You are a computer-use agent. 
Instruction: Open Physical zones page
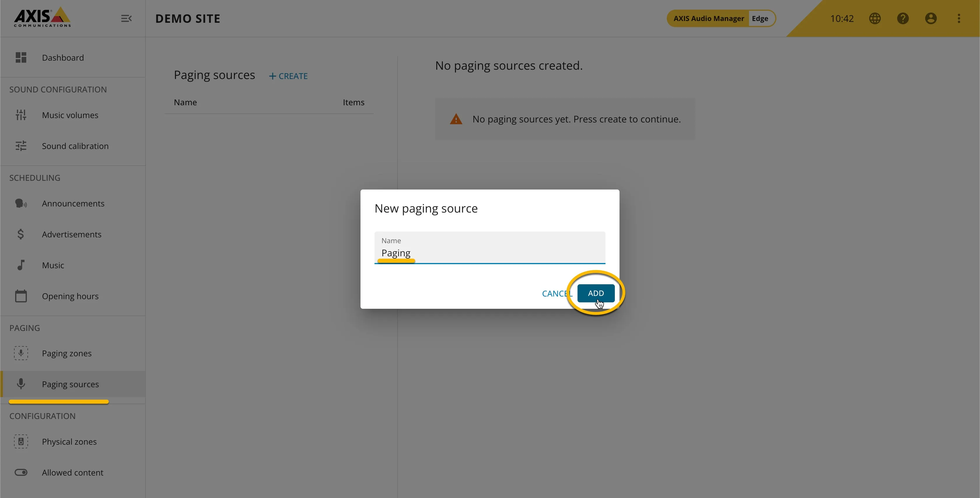click(73, 441)
